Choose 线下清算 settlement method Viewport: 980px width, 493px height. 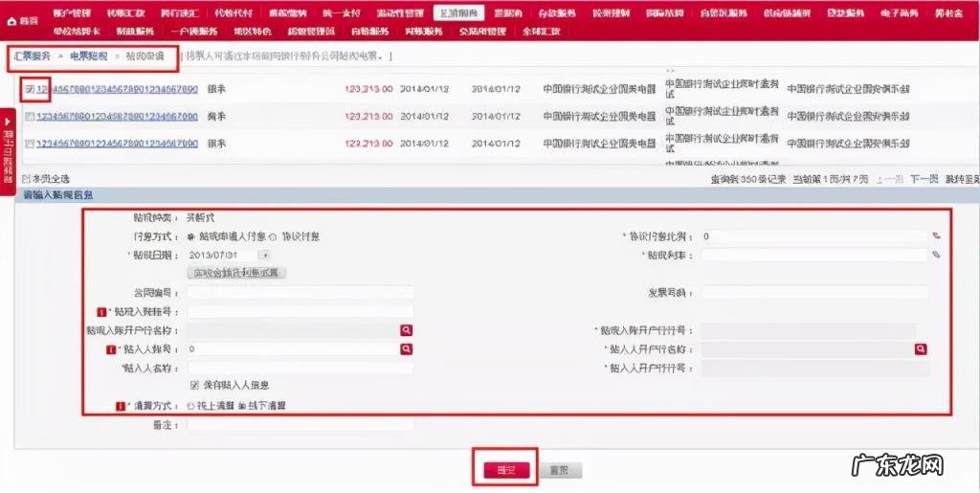[242, 406]
